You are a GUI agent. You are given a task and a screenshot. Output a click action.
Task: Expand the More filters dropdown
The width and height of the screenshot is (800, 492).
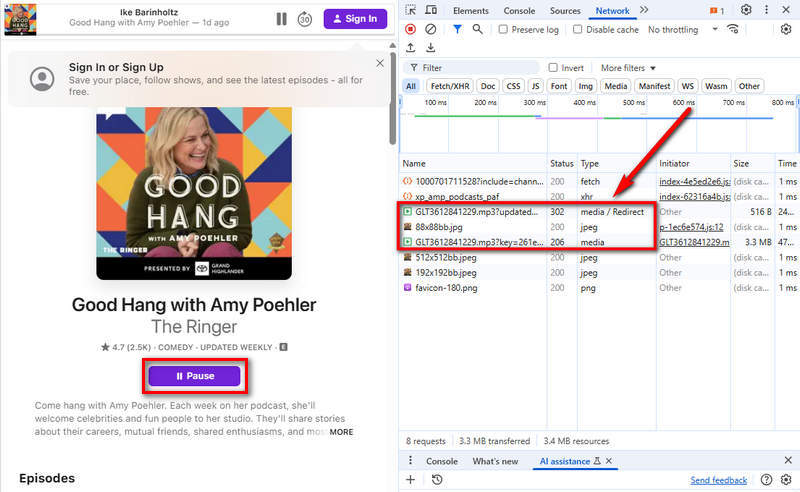[628, 68]
